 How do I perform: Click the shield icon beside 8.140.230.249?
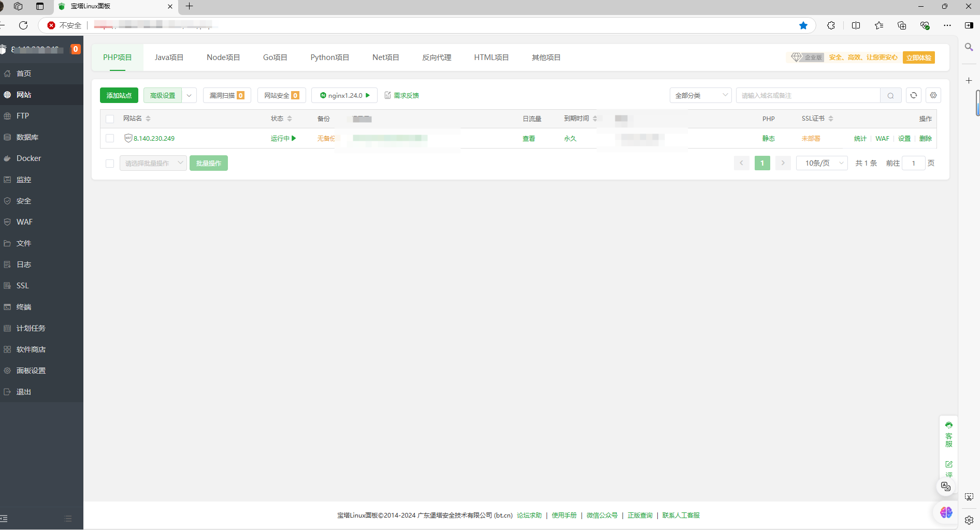point(128,138)
